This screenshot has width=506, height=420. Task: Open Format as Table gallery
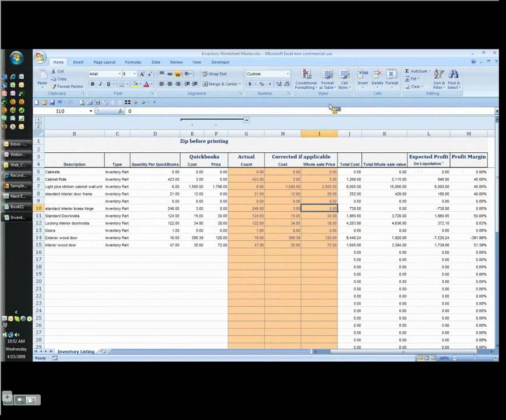pyautogui.click(x=328, y=79)
